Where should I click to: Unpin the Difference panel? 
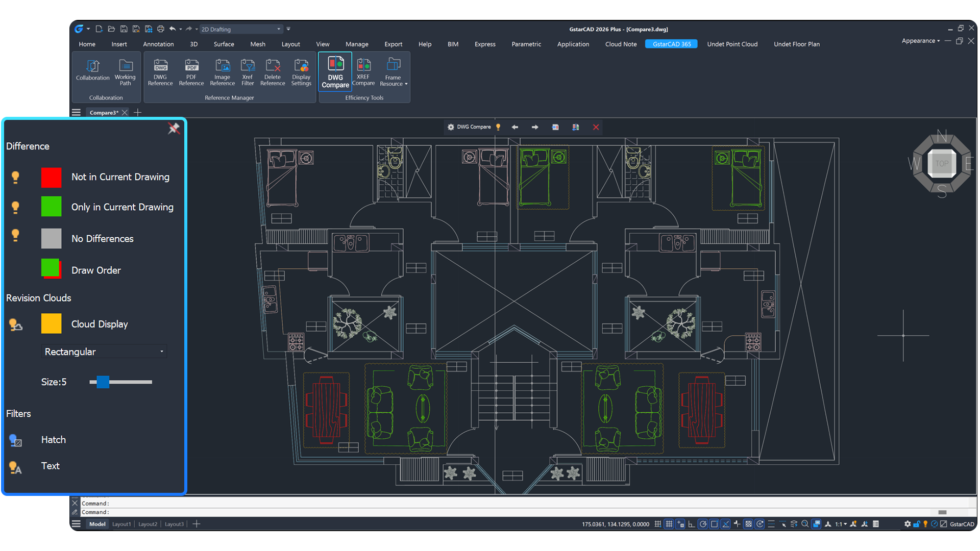pyautogui.click(x=174, y=129)
